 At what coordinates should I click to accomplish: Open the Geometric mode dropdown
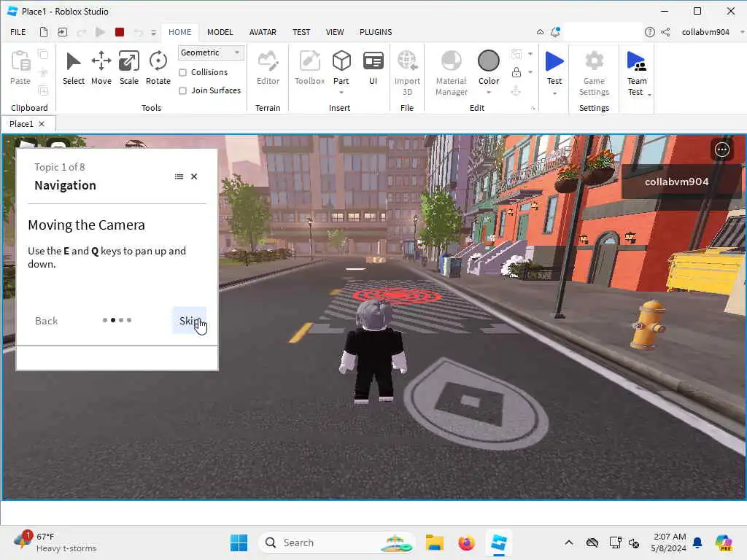[211, 52]
